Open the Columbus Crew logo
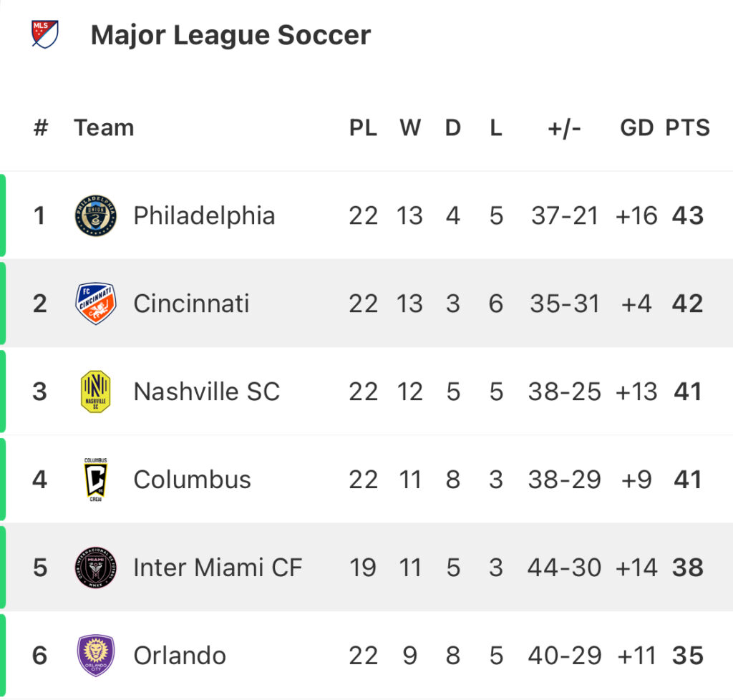 click(95, 480)
